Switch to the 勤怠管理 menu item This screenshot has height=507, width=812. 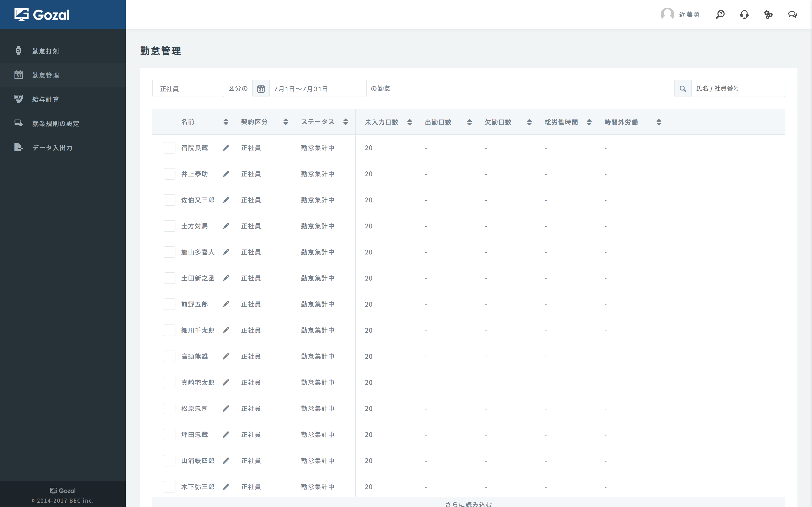pyautogui.click(x=45, y=75)
